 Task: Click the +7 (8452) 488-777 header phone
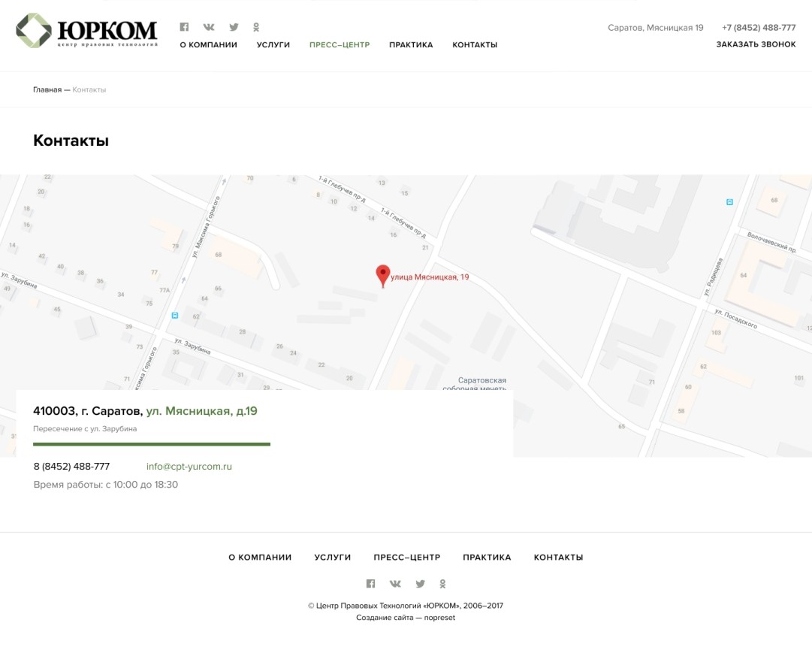coord(759,28)
